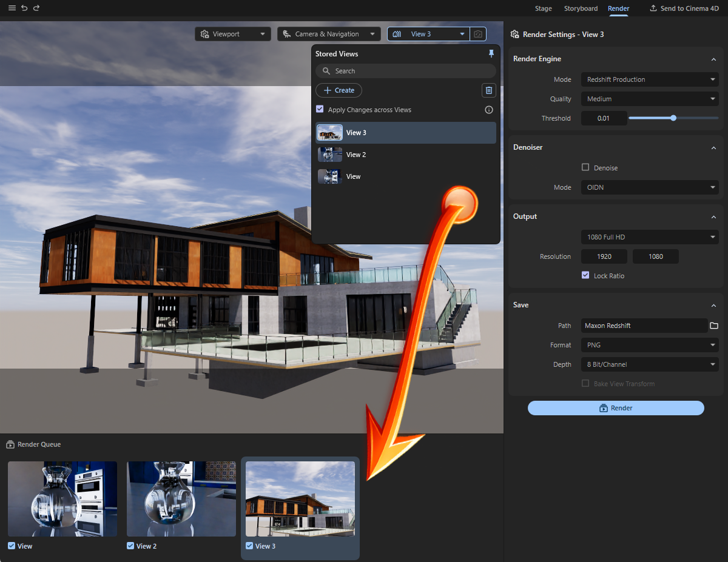The width and height of the screenshot is (728, 562).
Task: Open the View 3 stored views dropdown
Action: (429, 34)
